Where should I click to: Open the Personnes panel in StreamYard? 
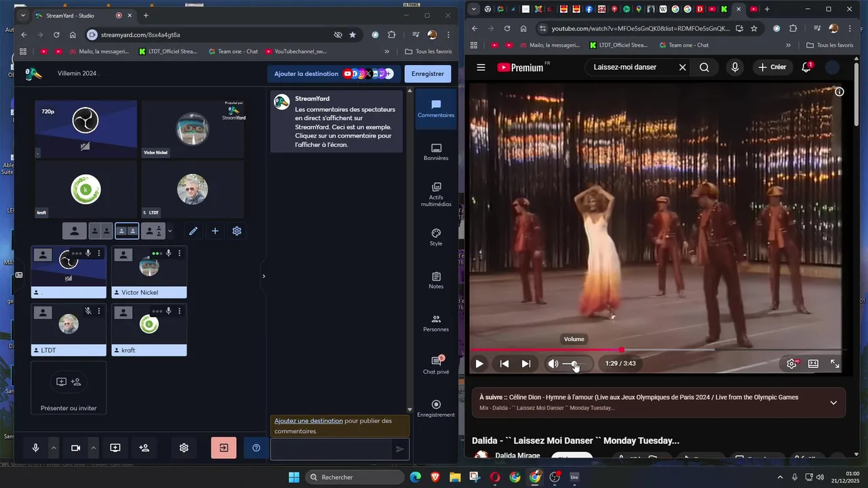[436, 323]
